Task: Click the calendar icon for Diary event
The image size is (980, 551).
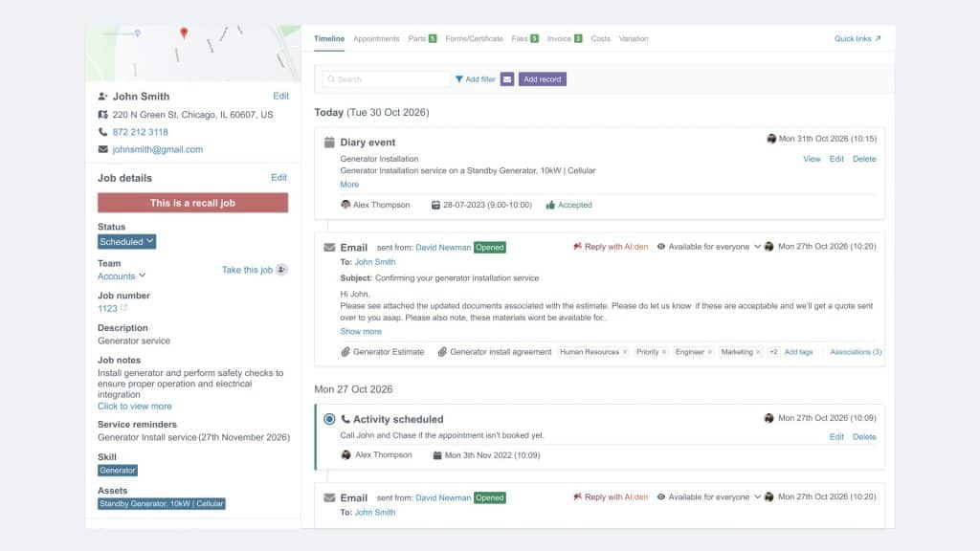Action: (x=329, y=143)
